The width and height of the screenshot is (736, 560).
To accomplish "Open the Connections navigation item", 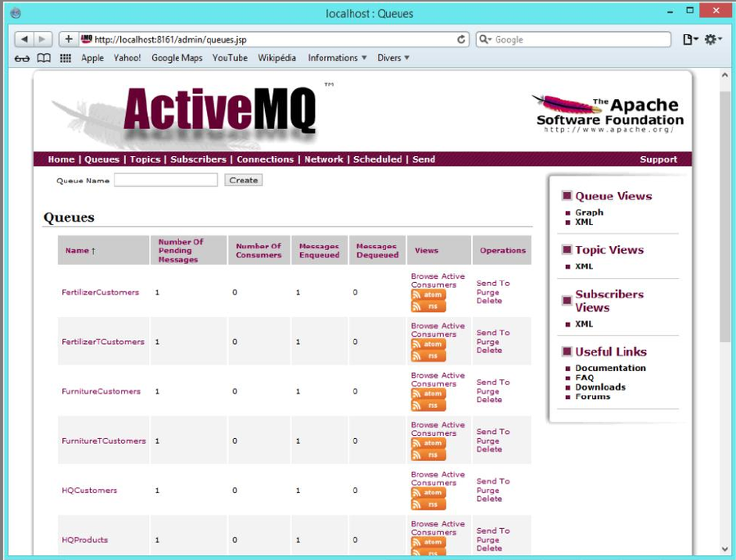I will click(x=265, y=159).
